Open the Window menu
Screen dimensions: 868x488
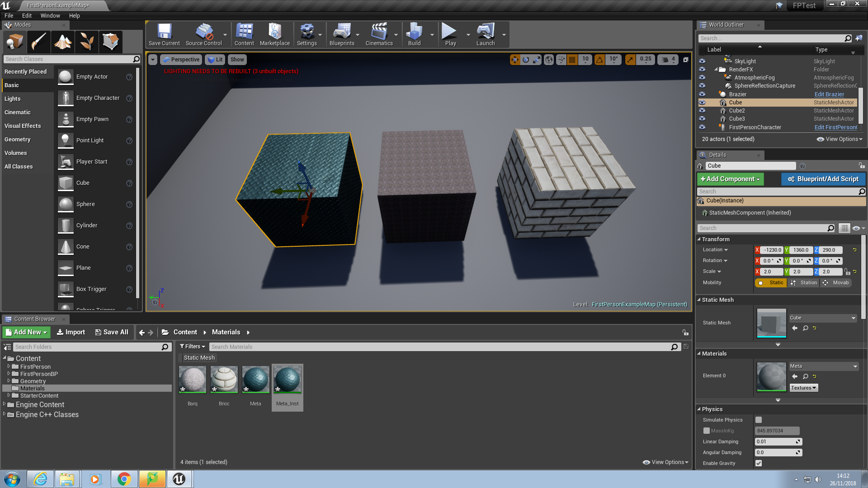pyautogui.click(x=50, y=15)
